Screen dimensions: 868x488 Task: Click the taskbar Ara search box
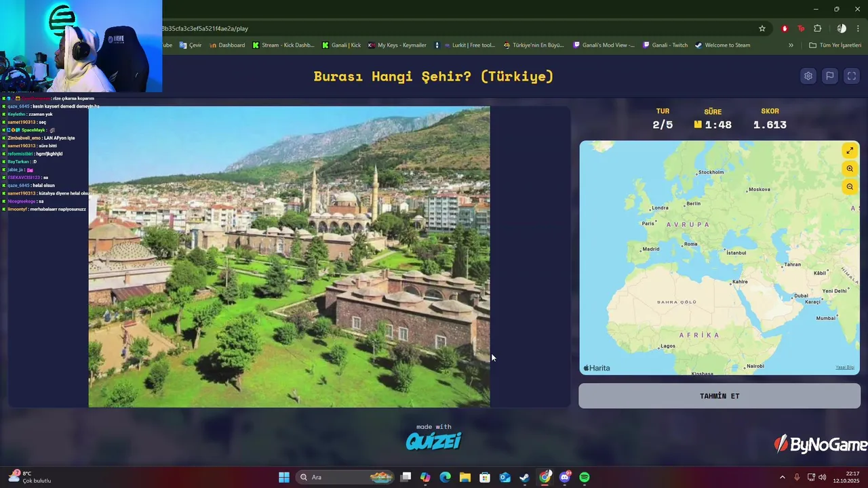click(x=345, y=477)
